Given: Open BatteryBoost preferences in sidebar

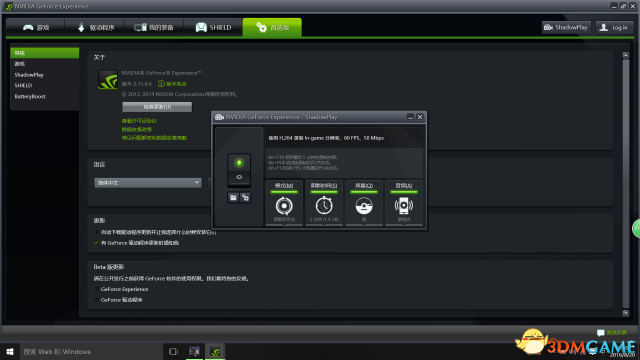Looking at the screenshot, I should click(x=44, y=96).
